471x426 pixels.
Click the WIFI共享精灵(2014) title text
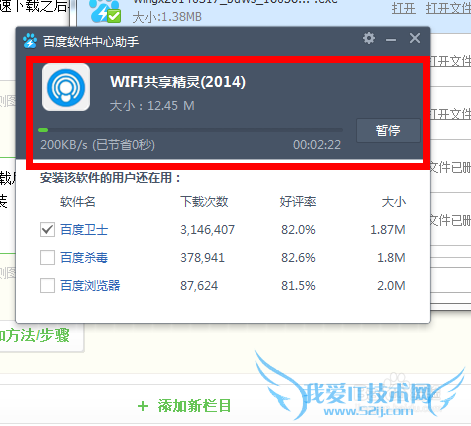[178, 82]
